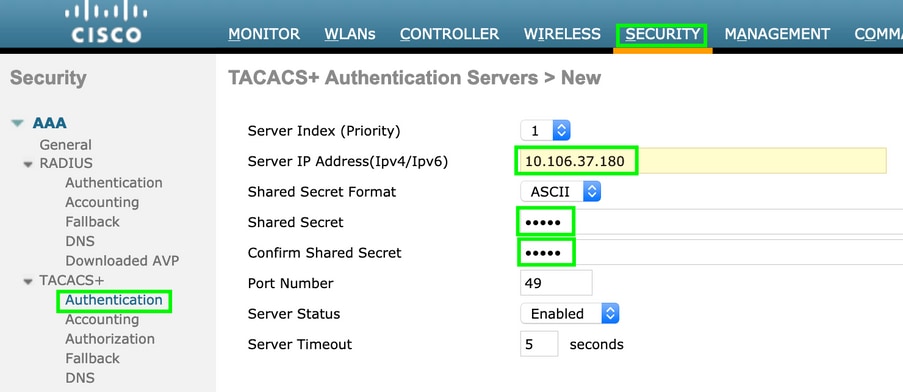Open the MONITOR menu
The height and width of the screenshot is (392, 903).
point(264,35)
